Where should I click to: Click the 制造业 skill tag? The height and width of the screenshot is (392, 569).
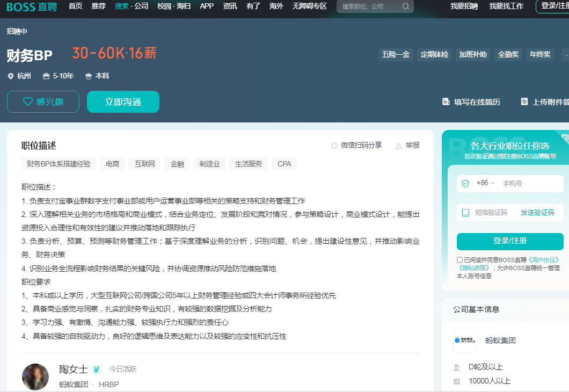tap(209, 164)
